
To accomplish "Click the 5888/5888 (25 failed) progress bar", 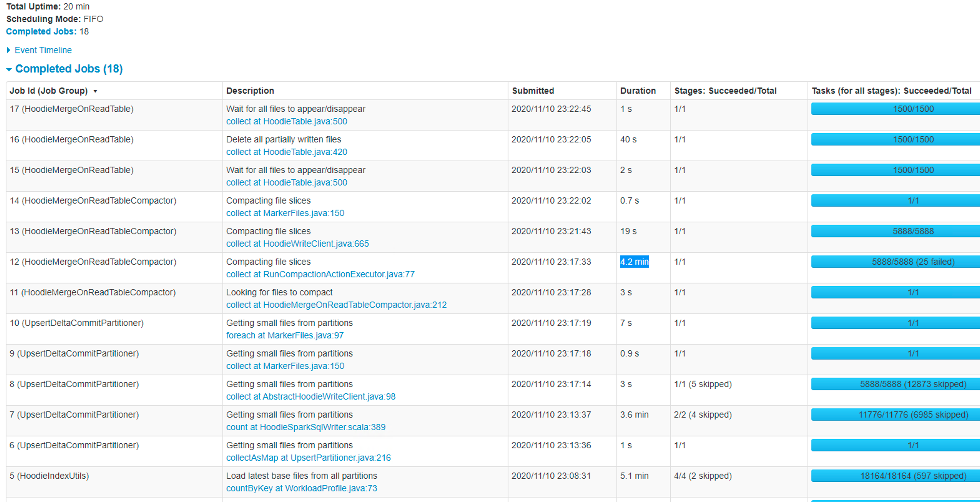I will point(913,262).
